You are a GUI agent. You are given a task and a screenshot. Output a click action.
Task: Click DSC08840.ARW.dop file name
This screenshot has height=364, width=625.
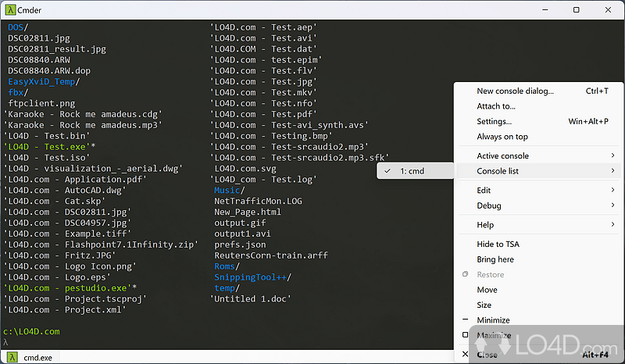(x=49, y=71)
